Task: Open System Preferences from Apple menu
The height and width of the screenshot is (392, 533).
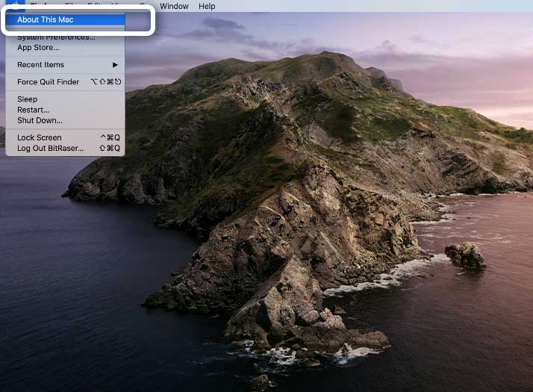Action: click(65, 37)
